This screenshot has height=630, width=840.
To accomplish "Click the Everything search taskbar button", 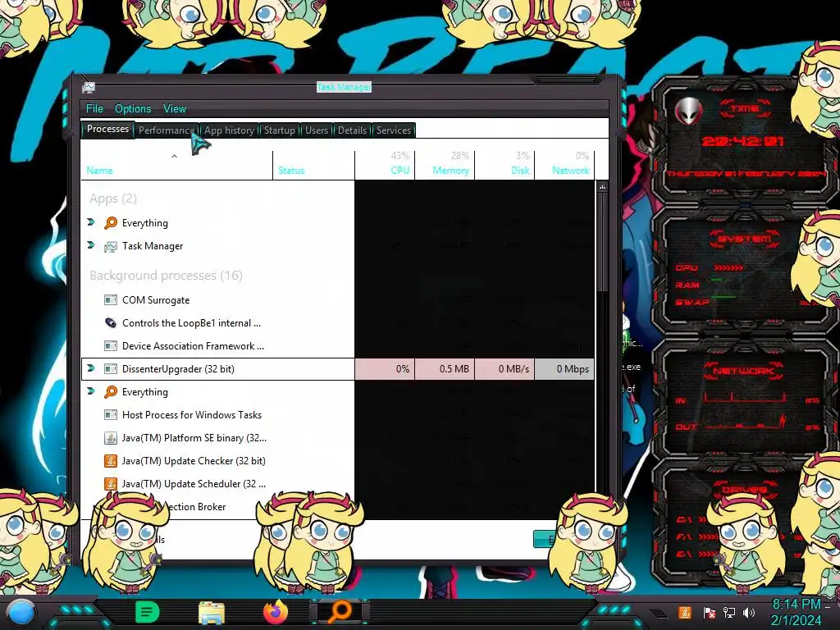I will (340, 612).
